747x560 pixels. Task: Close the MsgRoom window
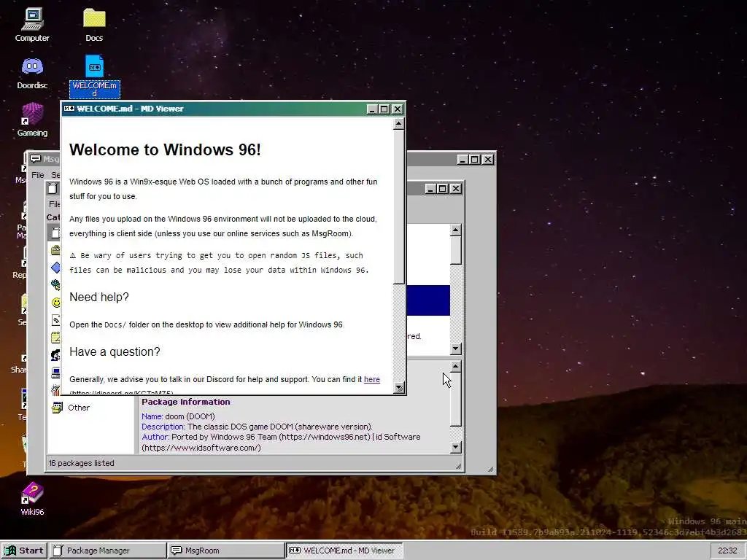488,160
